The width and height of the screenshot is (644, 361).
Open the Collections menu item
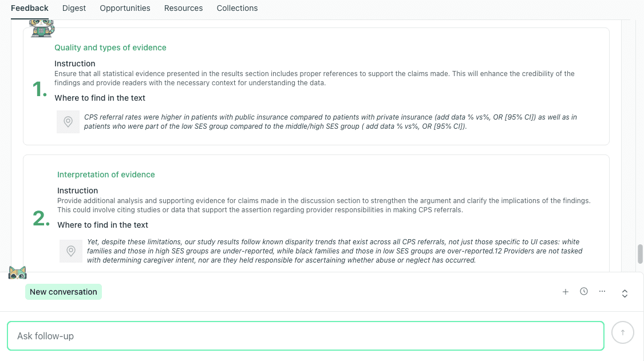click(x=237, y=8)
